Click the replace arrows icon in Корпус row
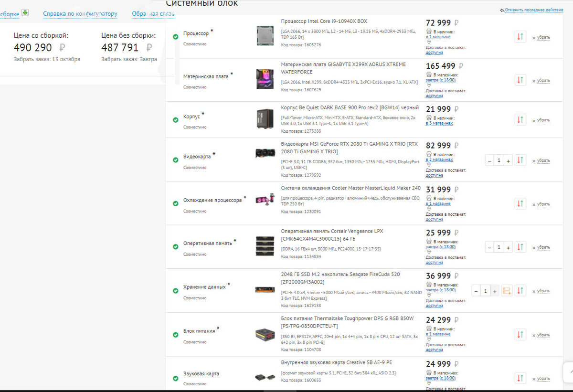The height and width of the screenshot is (392, 573). tap(520, 119)
